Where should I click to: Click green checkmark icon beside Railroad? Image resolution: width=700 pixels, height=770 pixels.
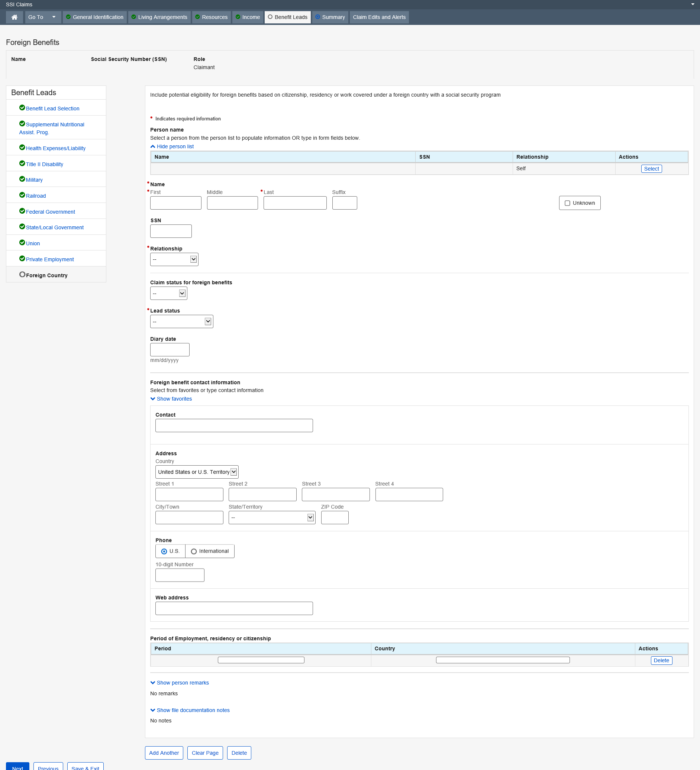[x=22, y=195]
